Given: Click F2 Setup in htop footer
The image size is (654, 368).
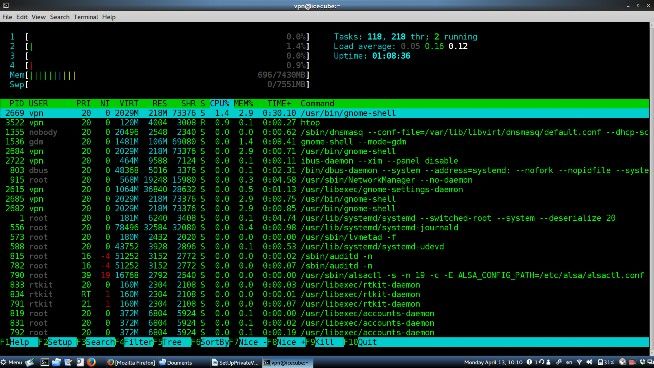Looking at the screenshot, I should [58, 342].
